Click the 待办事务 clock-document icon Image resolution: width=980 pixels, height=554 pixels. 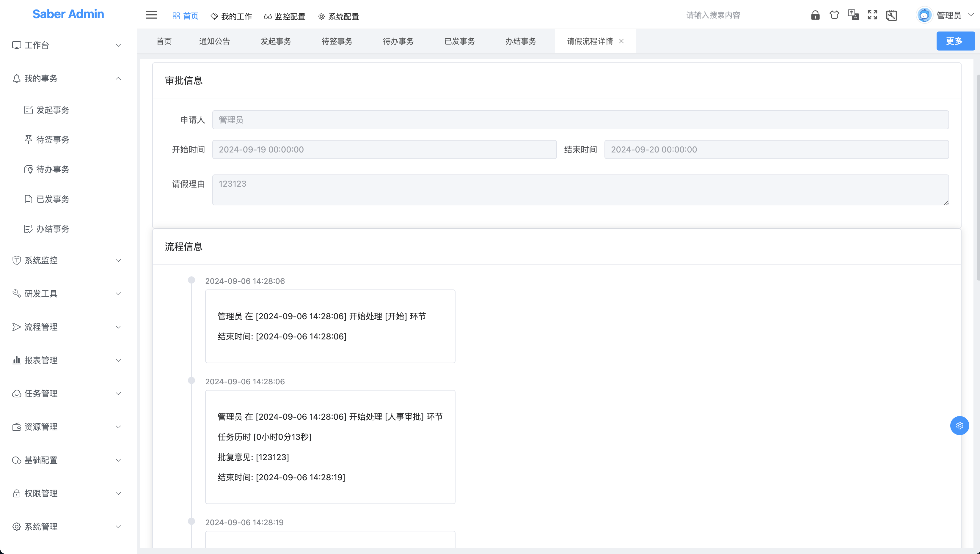pyautogui.click(x=28, y=169)
